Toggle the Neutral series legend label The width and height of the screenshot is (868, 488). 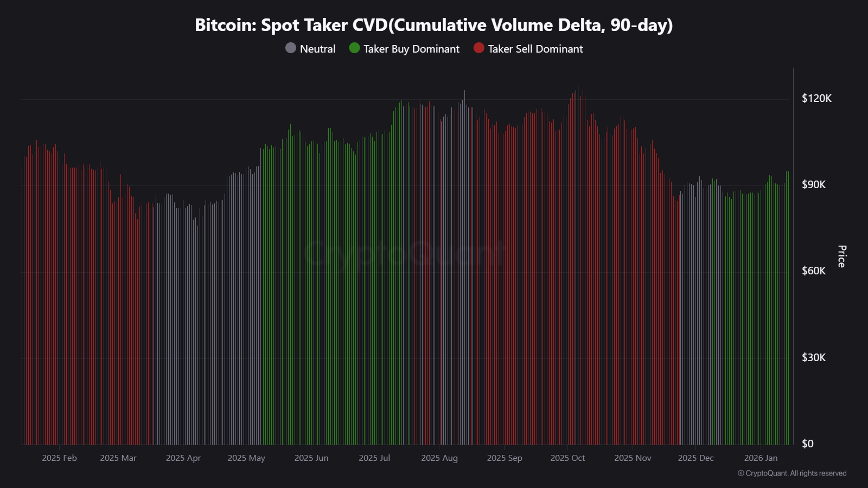point(317,49)
